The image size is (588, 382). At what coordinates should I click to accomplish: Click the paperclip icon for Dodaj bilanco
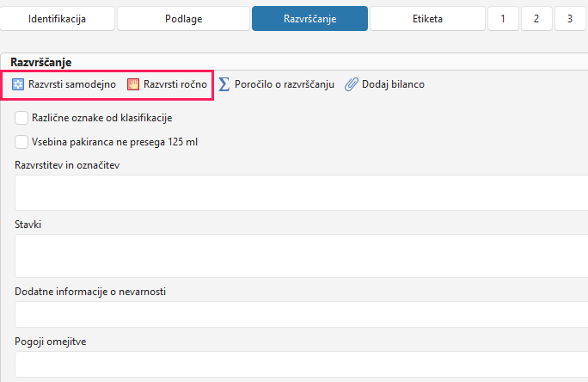[x=352, y=84]
